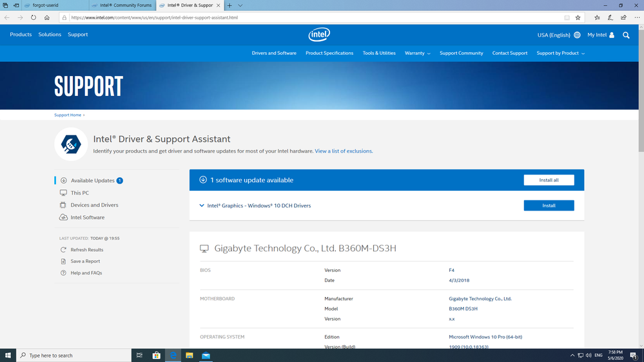Click Install all button
The image size is (644, 362).
click(x=549, y=180)
